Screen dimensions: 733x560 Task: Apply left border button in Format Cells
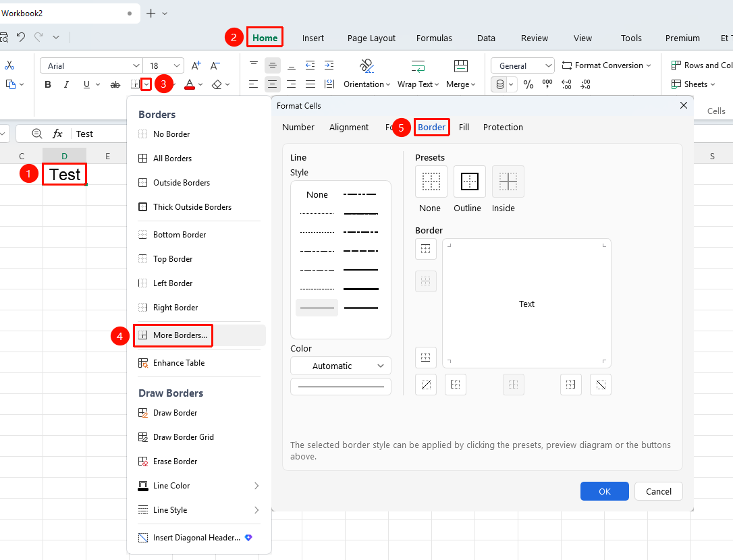coord(456,385)
